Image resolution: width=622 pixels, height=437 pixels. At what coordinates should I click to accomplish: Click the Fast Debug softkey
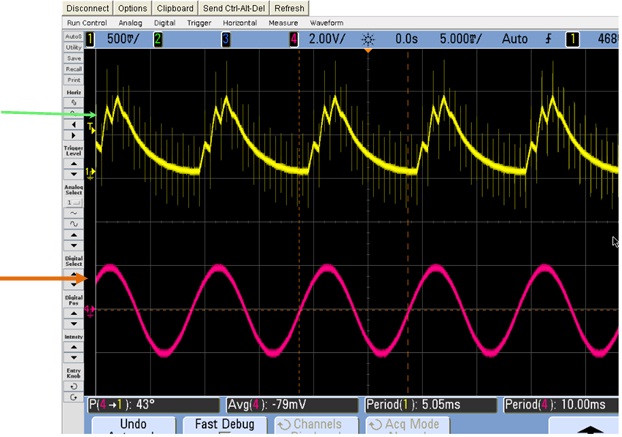[225, 425]
